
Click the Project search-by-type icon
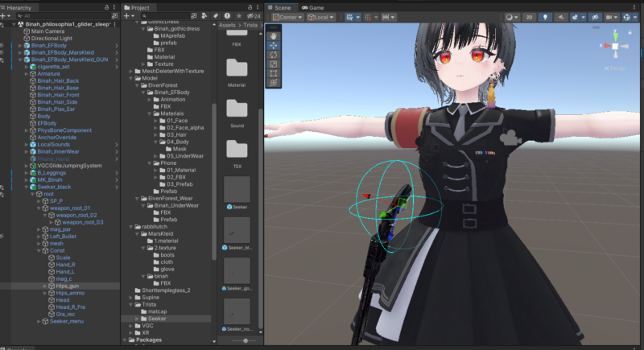point(204,16)
